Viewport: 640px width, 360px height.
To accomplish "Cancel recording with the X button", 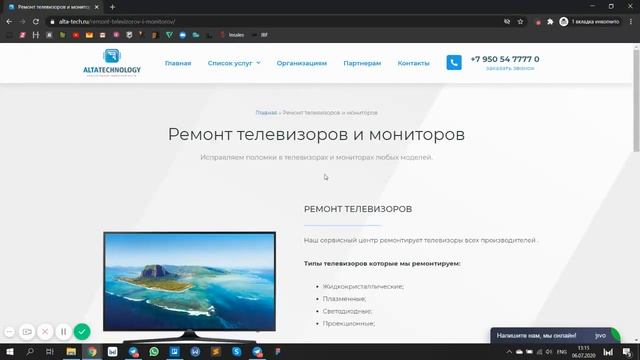I will coord(45,332).
